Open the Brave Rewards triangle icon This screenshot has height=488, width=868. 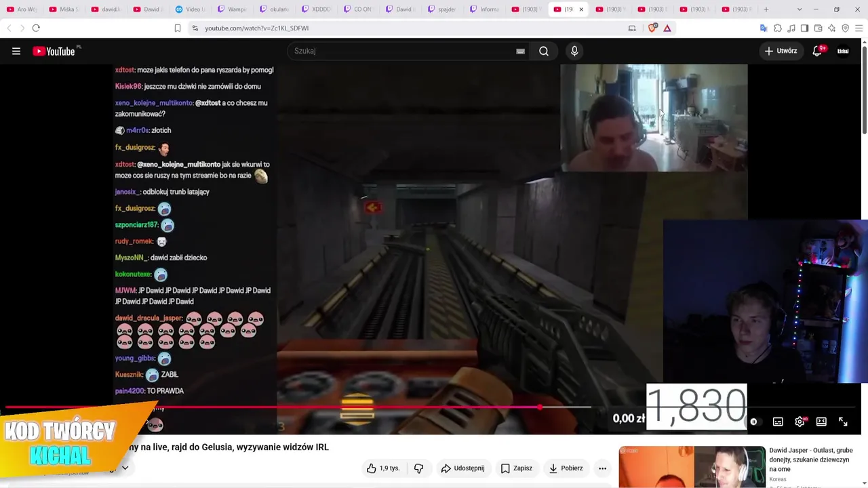[667, 28]
